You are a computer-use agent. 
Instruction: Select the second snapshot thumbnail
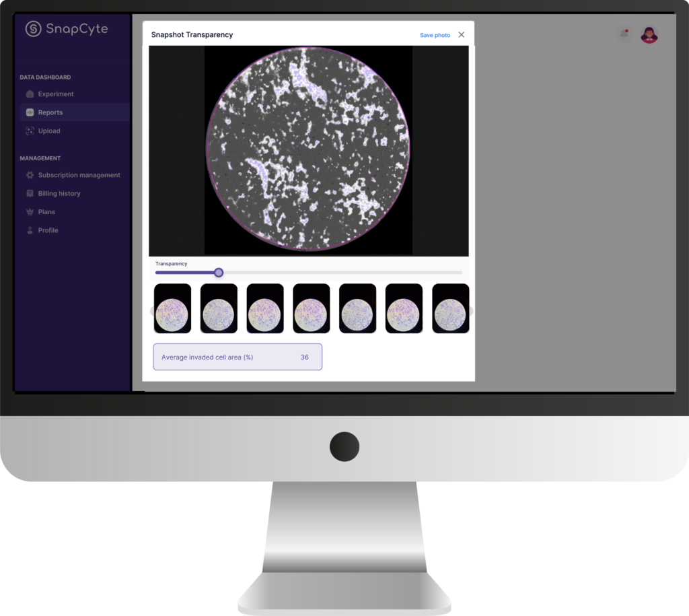219,308
